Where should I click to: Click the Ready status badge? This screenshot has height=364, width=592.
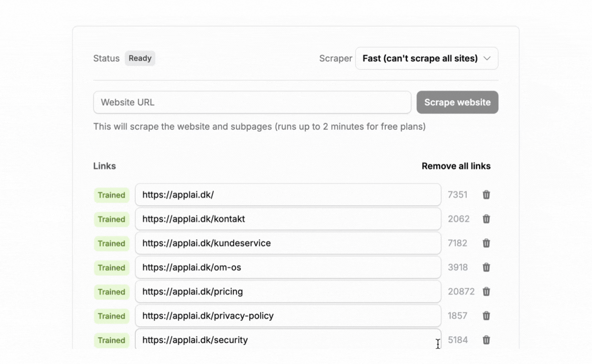[x=140, y=58]
